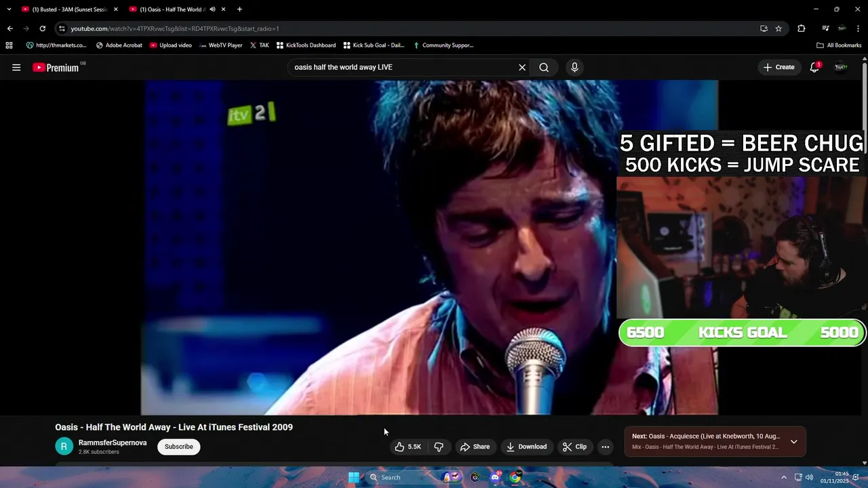Open a new browser tab
Screen dimensions: 868x488
(x=239, y=9)
